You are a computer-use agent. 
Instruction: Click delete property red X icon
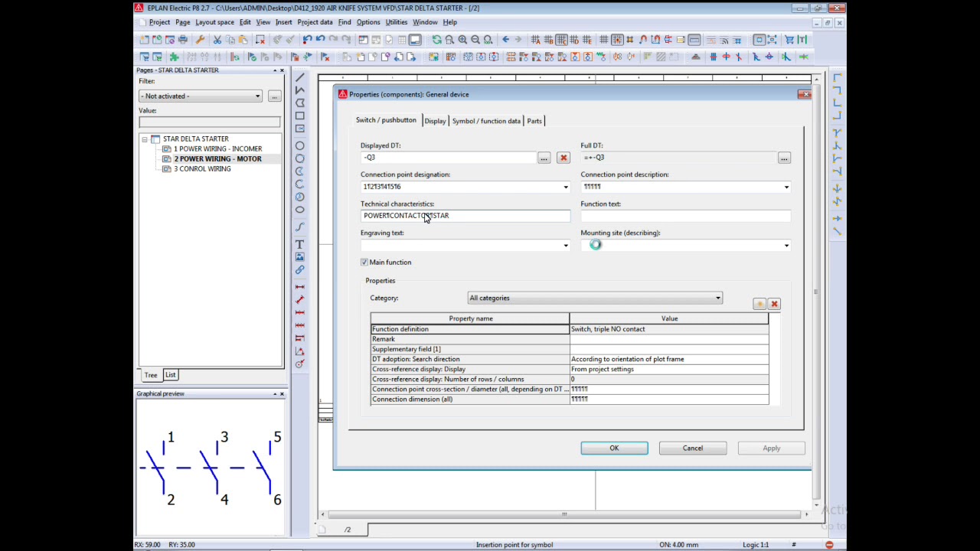[774, 304]
